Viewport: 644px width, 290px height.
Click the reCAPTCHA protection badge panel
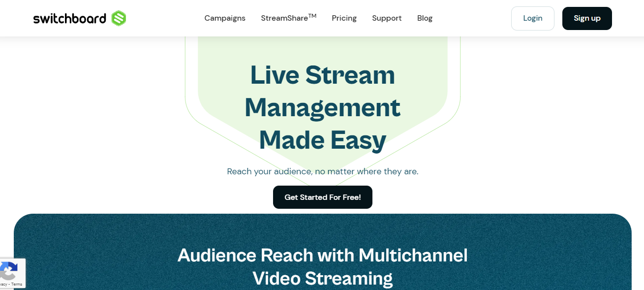13,273
